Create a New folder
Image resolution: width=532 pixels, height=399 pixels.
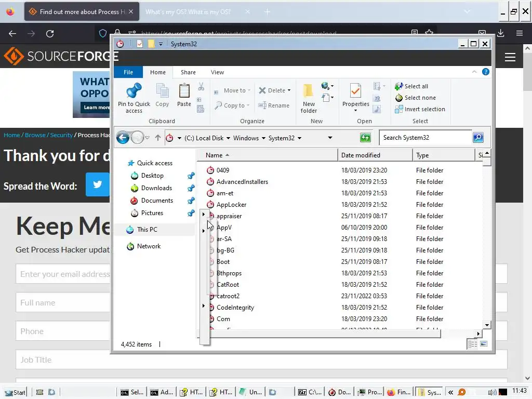pos(309,98)
